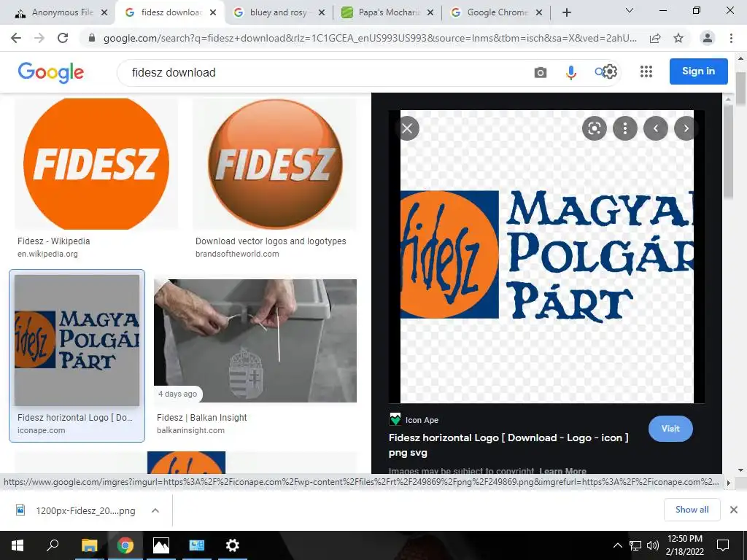This screenshot has width=747, height=560.
Task: Open File Explorer from taskbar
Action: coord(89,545)
